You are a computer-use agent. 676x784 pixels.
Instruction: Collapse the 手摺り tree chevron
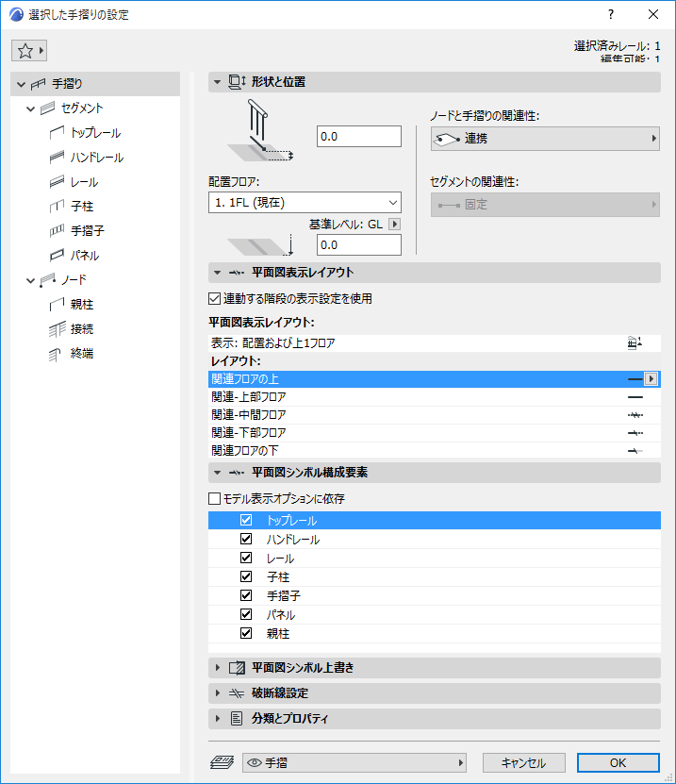click(x=21, y=84)
